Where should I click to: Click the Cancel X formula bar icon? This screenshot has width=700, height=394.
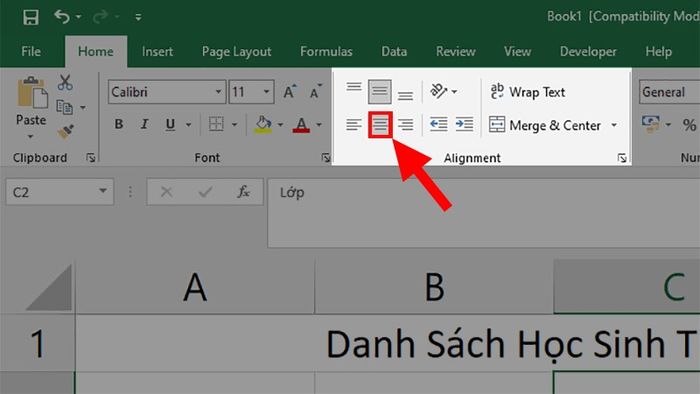(167, 192)
